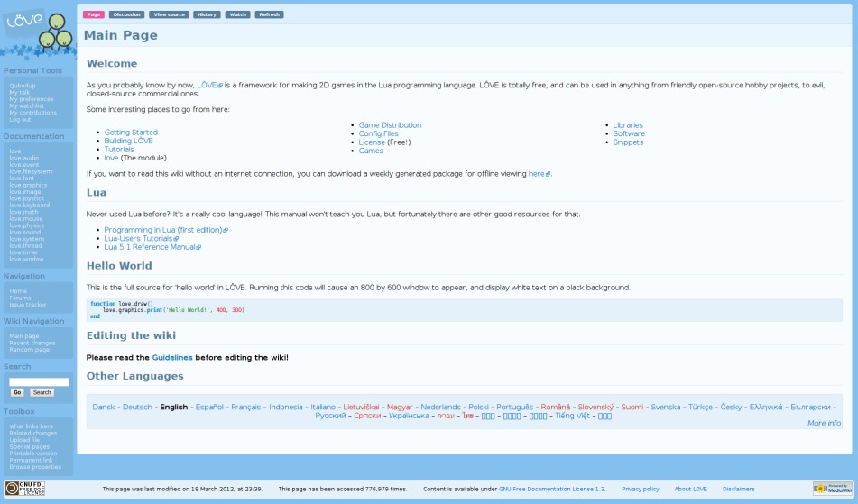
Task: Open the love module link in the Welcome list
Action: pyautogui.click(x=111, y=158)
